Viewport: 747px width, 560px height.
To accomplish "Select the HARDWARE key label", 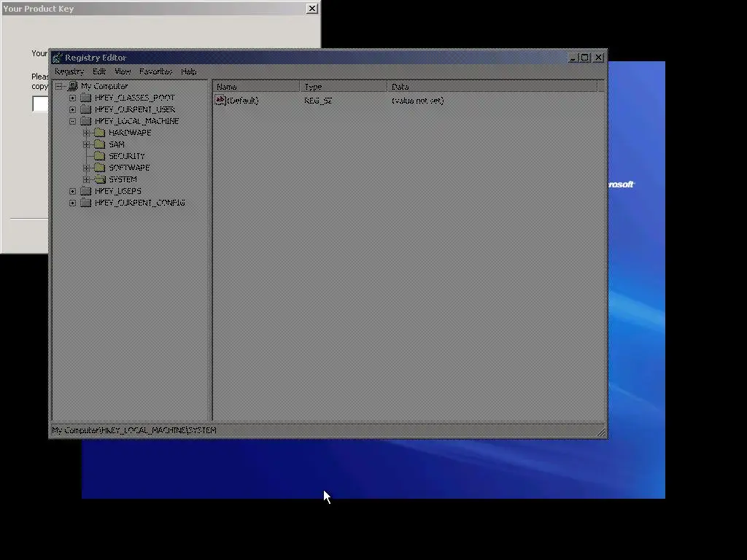I will tap(130, 133).
